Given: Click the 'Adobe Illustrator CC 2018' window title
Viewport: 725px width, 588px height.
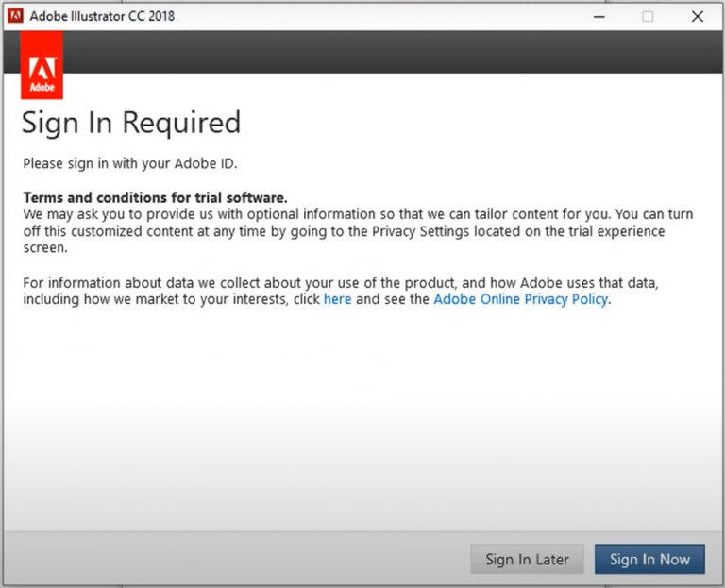Looking at the screenshot, I should click(x=102, y=16).
